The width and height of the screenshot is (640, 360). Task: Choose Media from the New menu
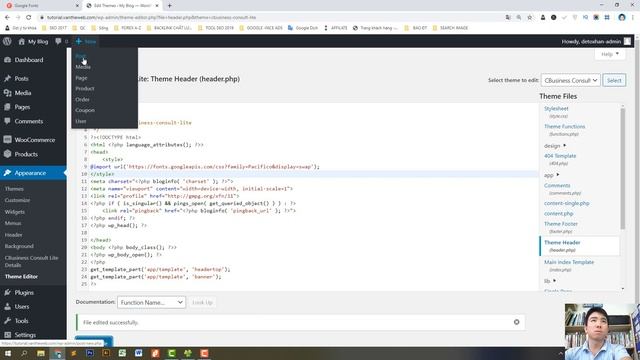point(83,67)
